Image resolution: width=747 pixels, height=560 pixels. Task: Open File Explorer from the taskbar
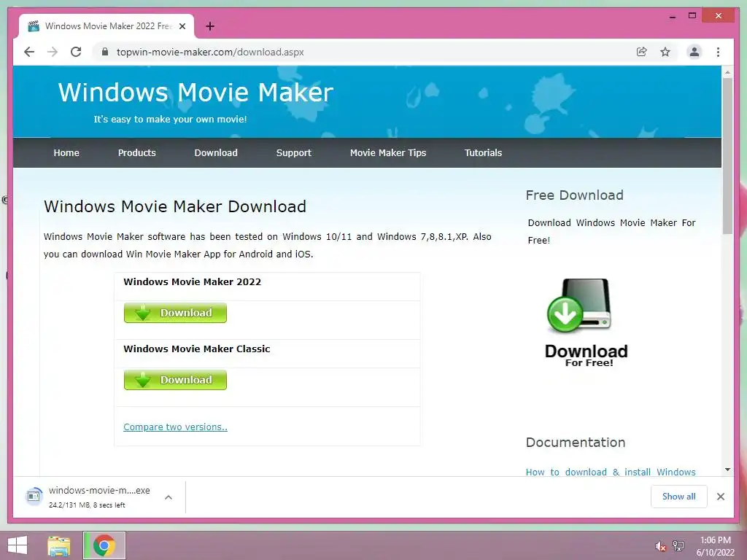(59, 545)
